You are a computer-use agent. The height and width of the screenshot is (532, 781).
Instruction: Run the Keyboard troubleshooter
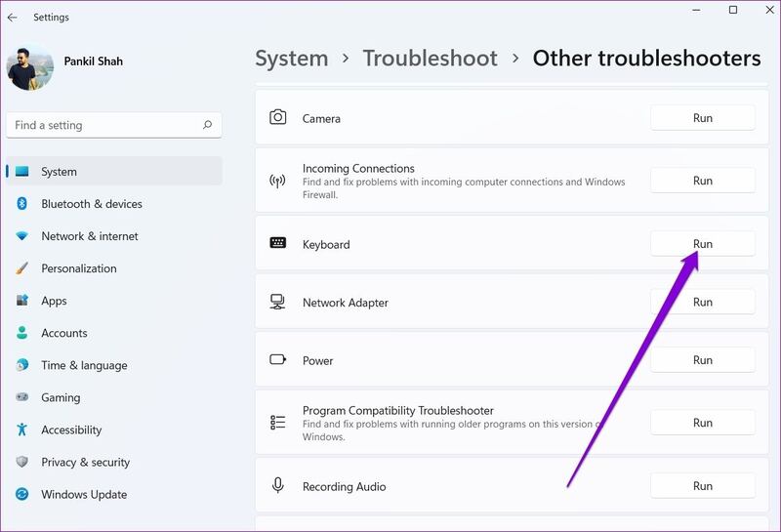click(702, 244)
